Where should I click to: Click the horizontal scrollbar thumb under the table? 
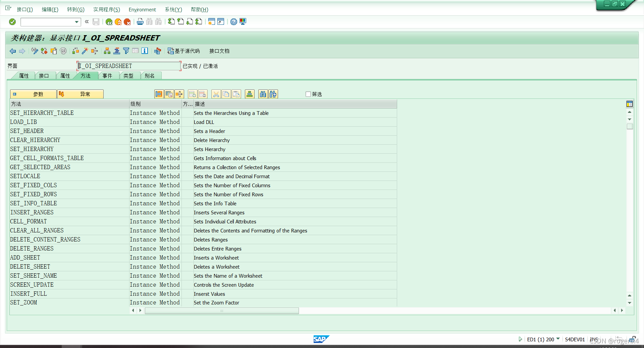[222, 310]
